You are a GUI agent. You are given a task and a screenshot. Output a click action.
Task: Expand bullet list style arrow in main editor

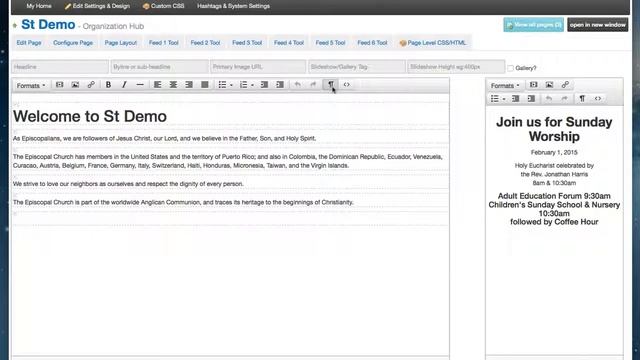[x=231, y=85]
